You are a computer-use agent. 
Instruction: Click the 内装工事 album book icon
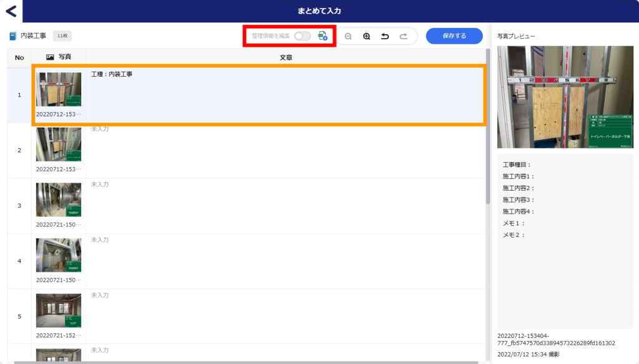(12, 36)
